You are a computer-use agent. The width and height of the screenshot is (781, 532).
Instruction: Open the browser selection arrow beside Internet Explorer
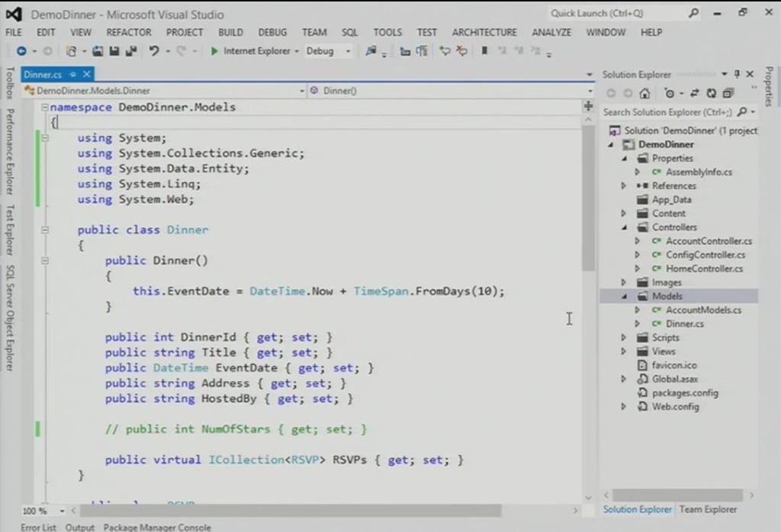pos(297,51)
